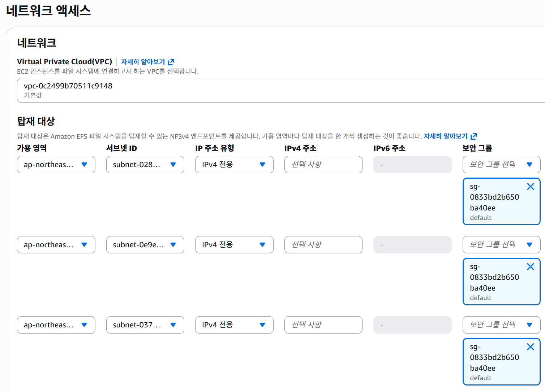The image size is (545, 392).
Task: Click the VPC 자세히 알아보기 link
Action: [143, 62]
